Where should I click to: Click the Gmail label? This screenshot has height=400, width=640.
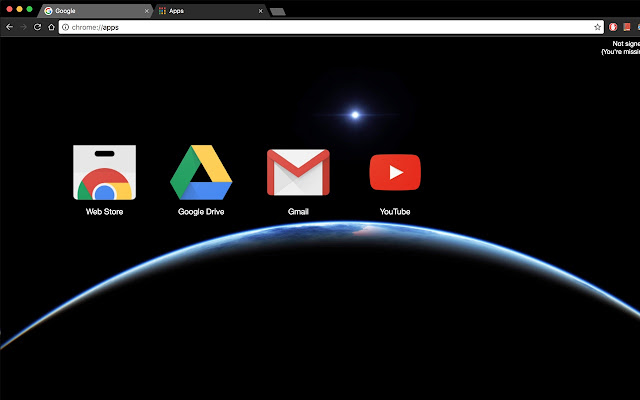[298, 211]
